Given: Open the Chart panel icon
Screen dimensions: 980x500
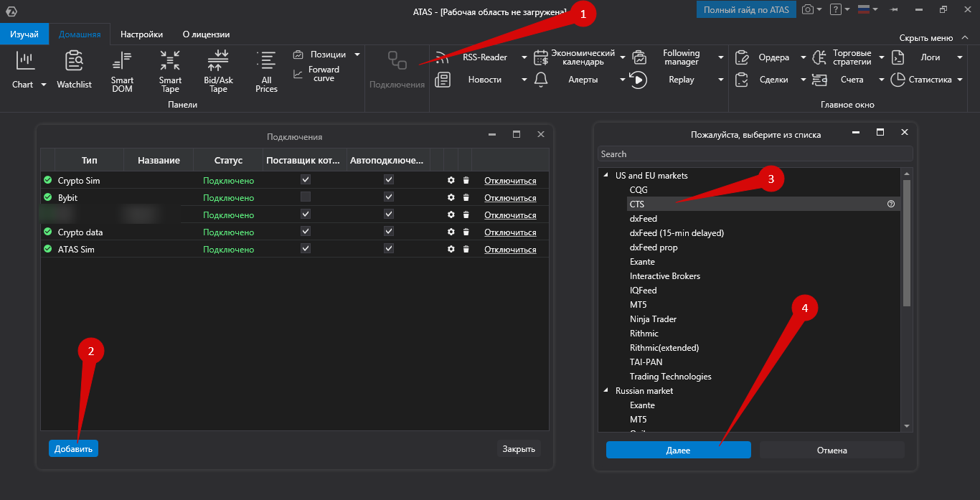Looking at the screenshot, I should (x=25, y=62).
